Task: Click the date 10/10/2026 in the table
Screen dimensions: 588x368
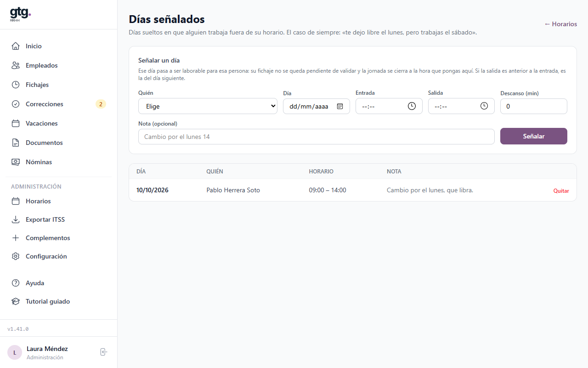Action: coord(153,190)
